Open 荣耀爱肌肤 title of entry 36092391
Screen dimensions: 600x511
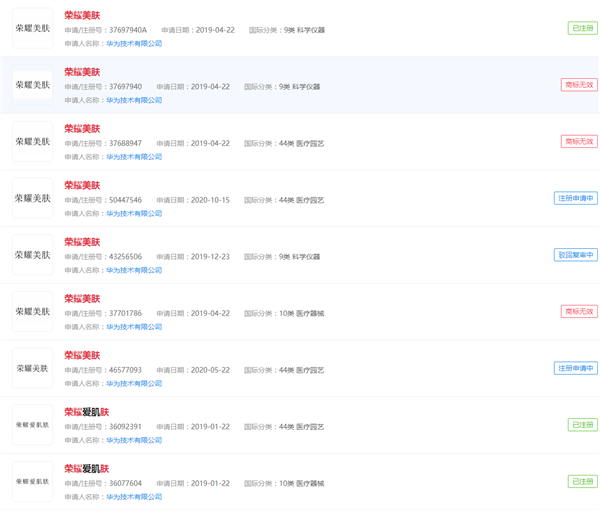pyautogui.click(x=86, y=412)
